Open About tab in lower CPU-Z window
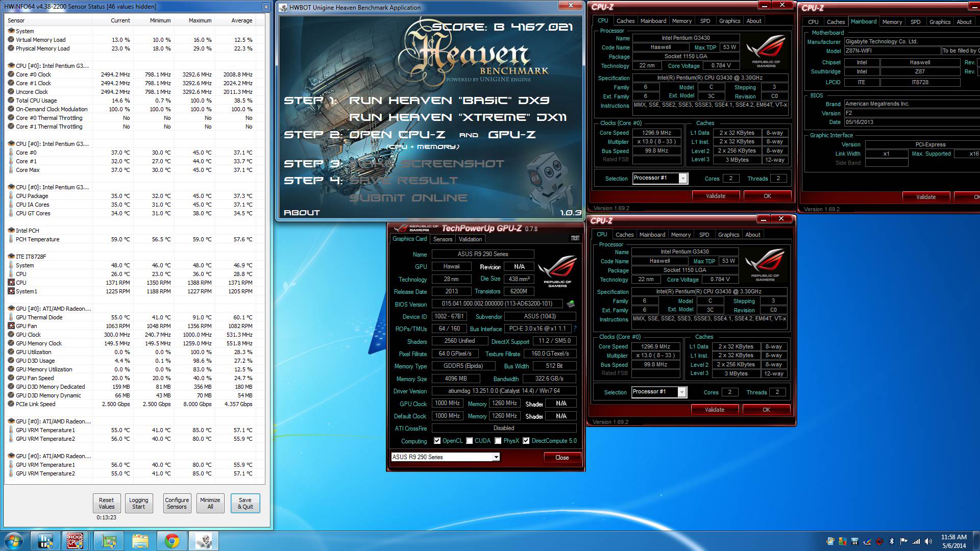The width and height of the screenshot is (980, 551). [x=753, y=235]
